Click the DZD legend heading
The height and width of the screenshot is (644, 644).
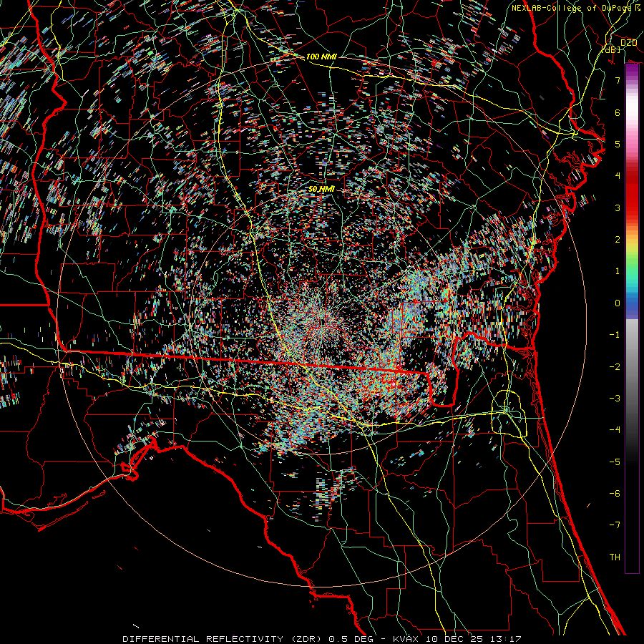(629, 43)
